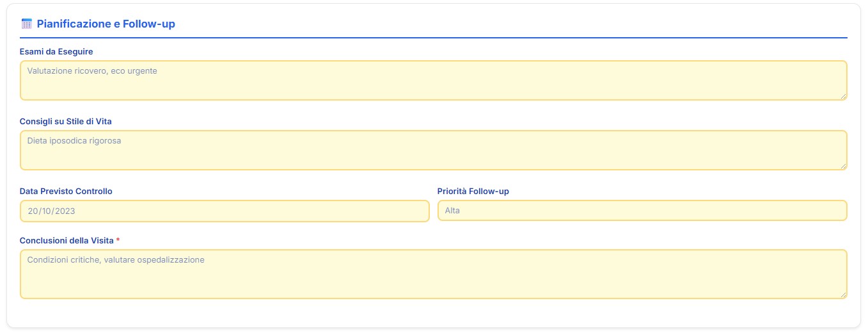Grab resize handle of Esami da Eseguire box
Screen dimensions: 868x335
click(x=843, y=96)
